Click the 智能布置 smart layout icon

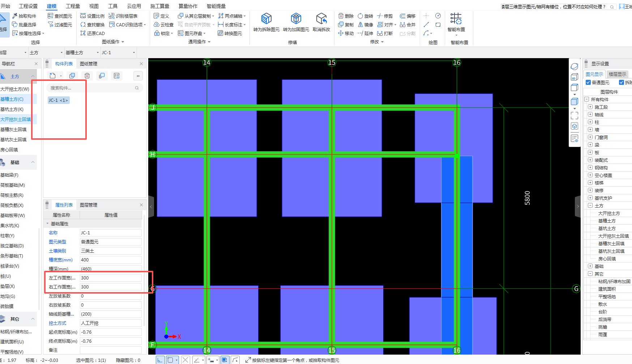456,18
